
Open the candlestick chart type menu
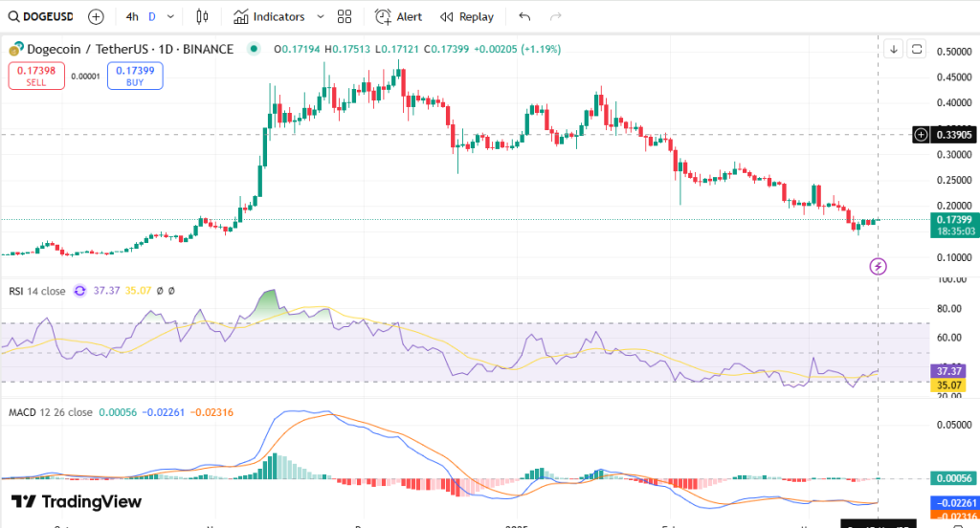click(x=202, y=17)
